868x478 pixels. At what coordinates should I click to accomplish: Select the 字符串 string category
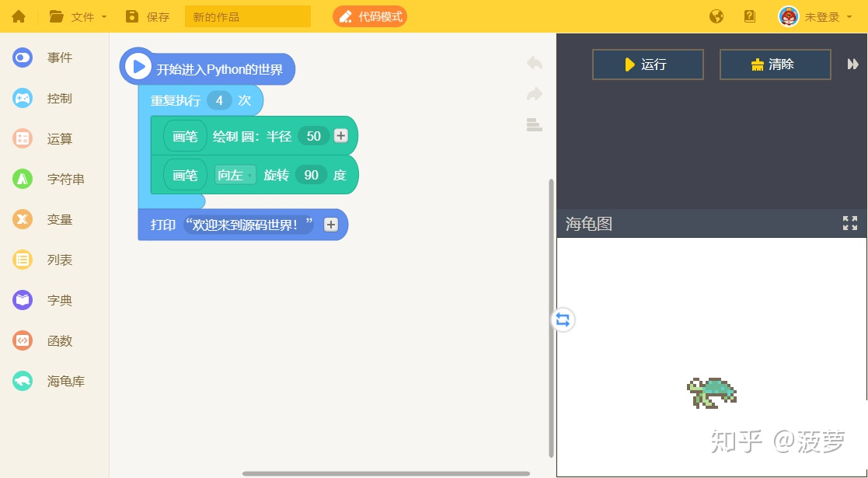tap(49, 179)
